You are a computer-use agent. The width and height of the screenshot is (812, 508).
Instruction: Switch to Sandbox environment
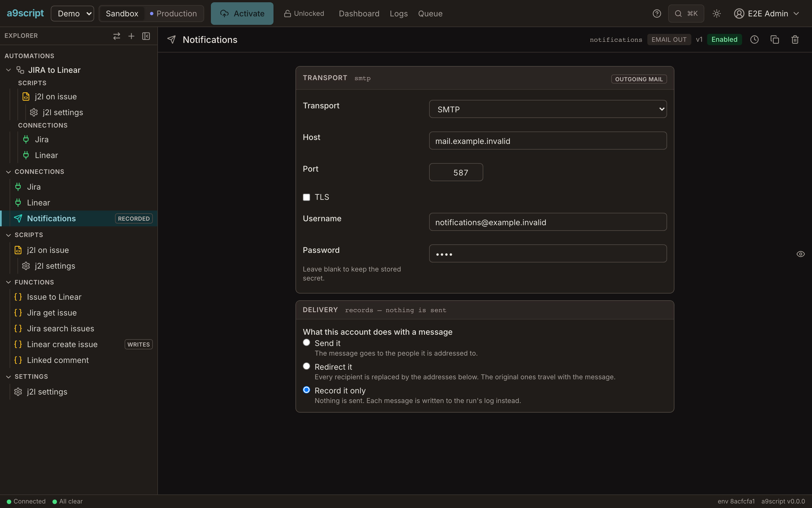[122, 14]
